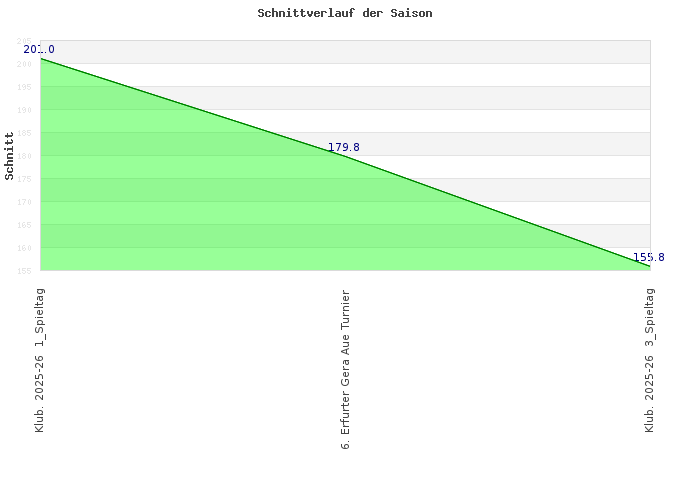Click inside the green filled chart area
The height and width of the screenshot is (500, 690).
(200, 210)
